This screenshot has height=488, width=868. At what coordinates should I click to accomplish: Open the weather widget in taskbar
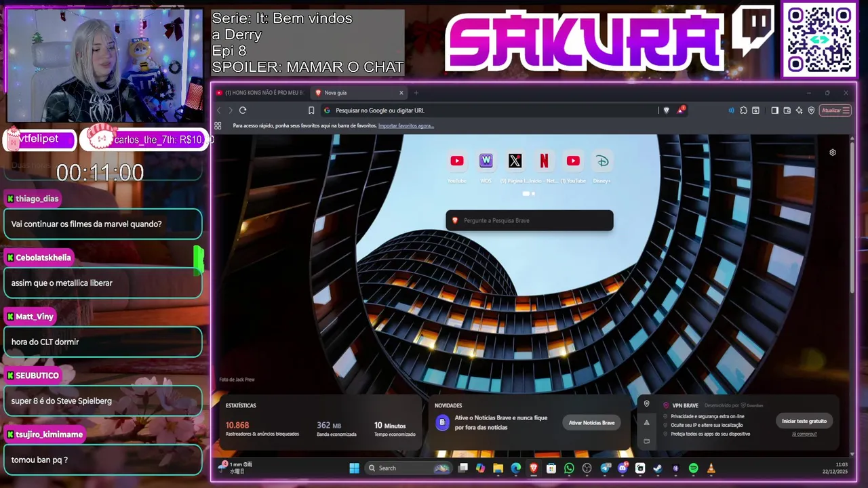[x=236, y=468]
